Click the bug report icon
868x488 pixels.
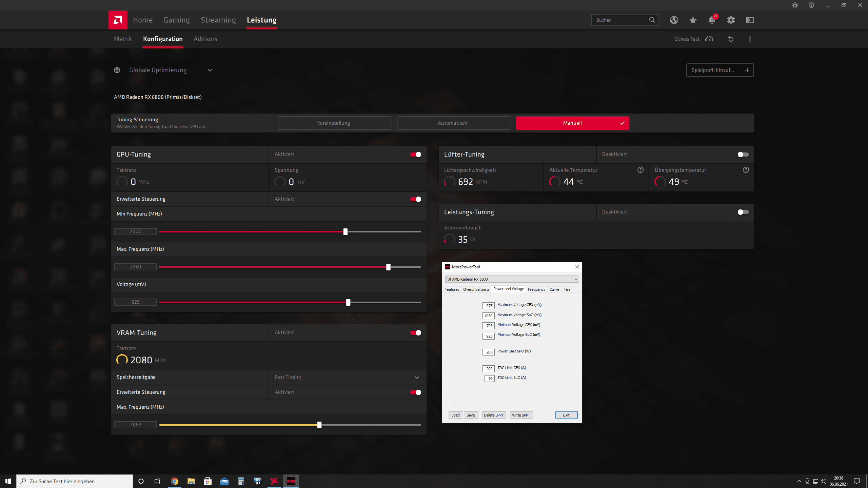coord(795,5)
